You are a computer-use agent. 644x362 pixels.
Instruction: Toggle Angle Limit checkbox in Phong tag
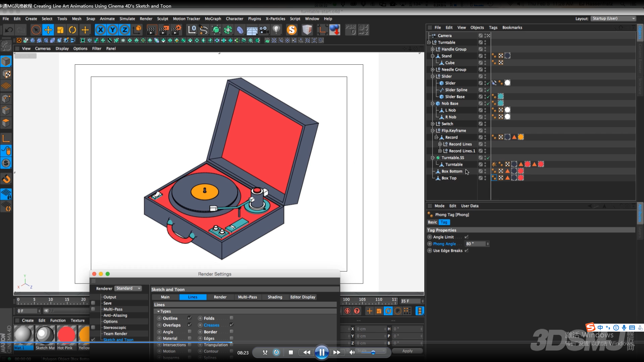(x=466, y=237)
